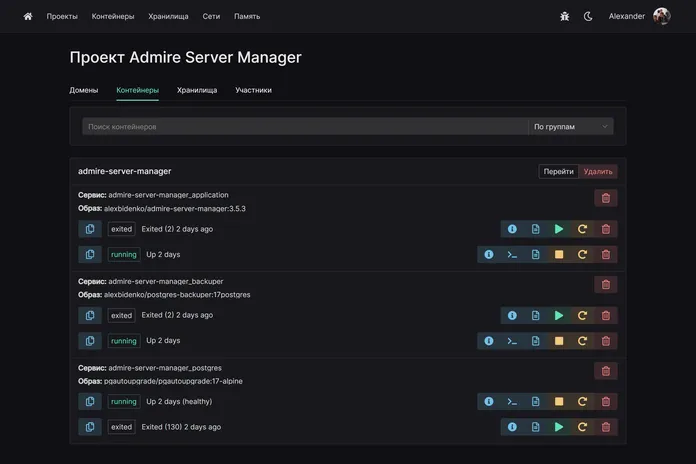This screenshot has height=464, width=696.
Task: View logs of exited (130) postgres container
Action: tap(535, 427)
